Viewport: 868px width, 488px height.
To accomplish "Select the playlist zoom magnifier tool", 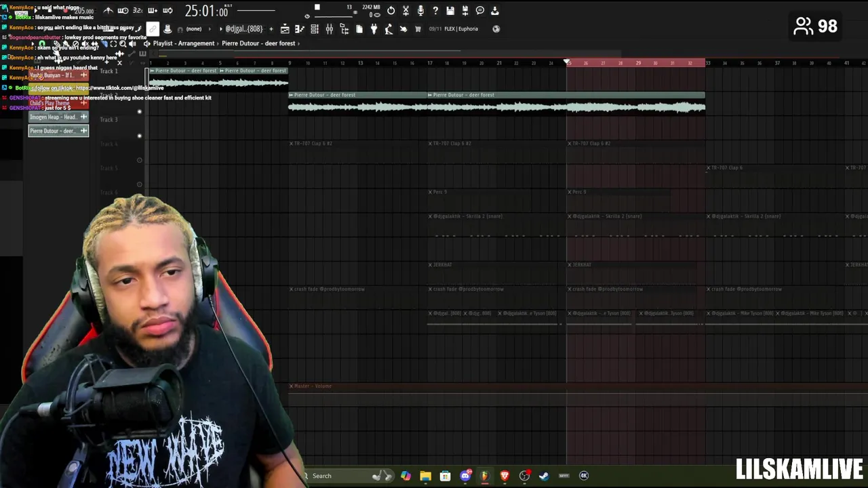I will point(123,43).
